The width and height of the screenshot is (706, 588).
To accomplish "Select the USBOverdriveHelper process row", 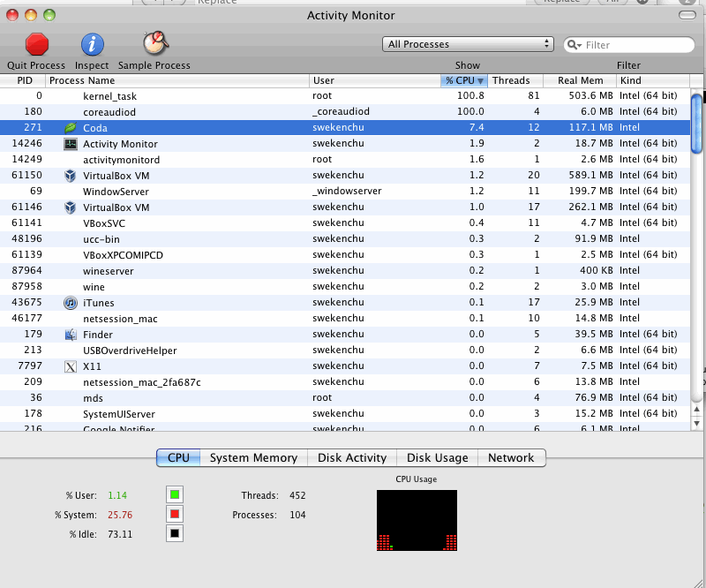I will pos(345,351).
